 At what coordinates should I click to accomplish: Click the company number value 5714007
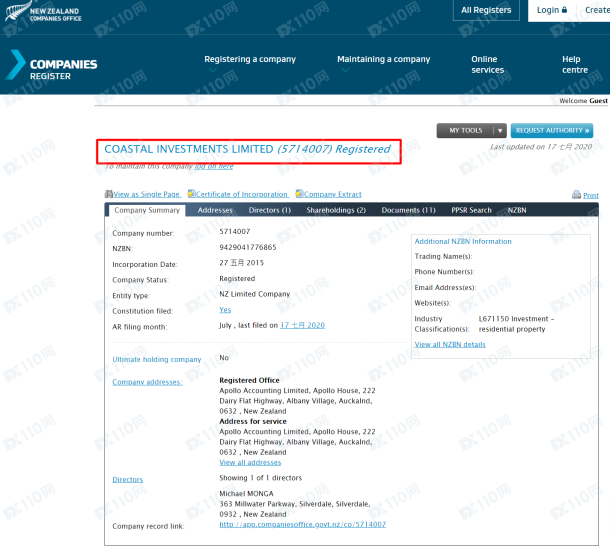point(235,231)
